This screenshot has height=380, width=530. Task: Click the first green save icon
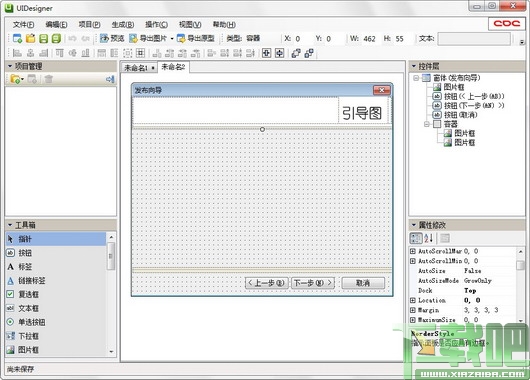43,39
